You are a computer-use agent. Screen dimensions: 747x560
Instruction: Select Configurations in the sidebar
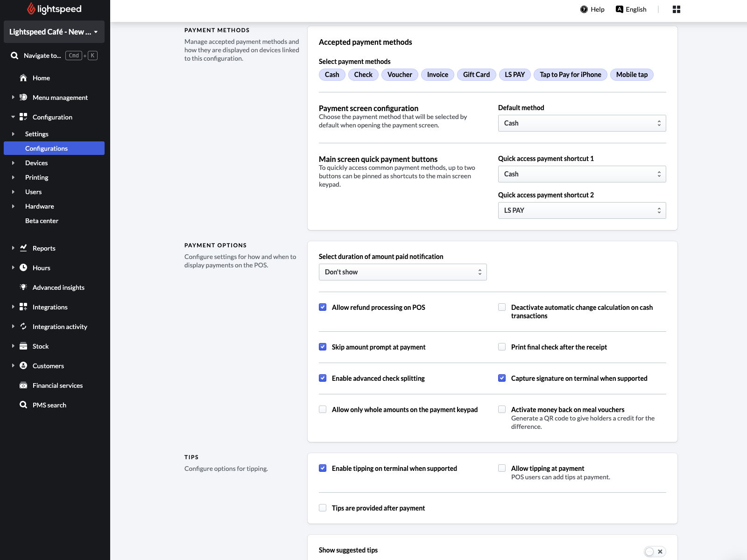point(46,148)
